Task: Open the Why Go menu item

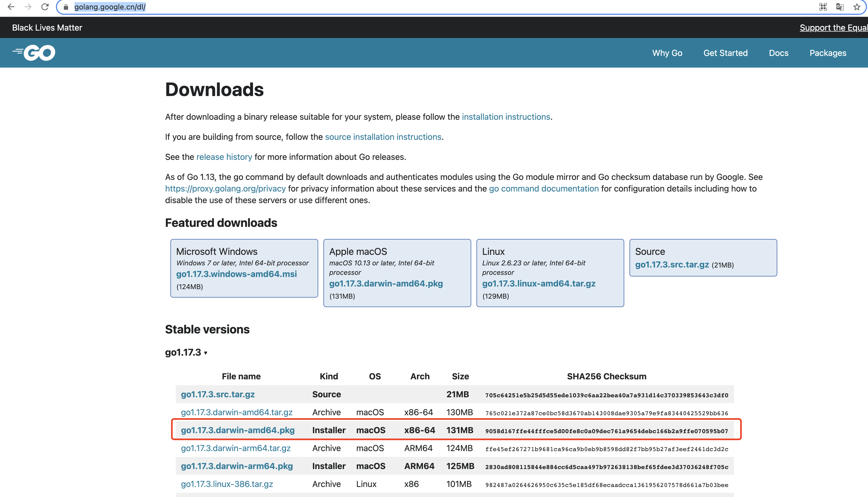Action: point(667,53)
